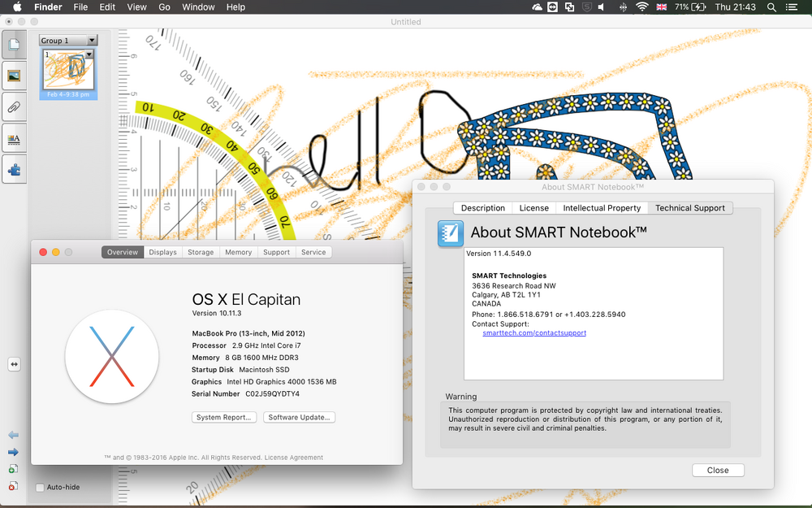The height and width of the screenshot is (508, 812).
Task: Switch to the Support tab
Action: 276,252
